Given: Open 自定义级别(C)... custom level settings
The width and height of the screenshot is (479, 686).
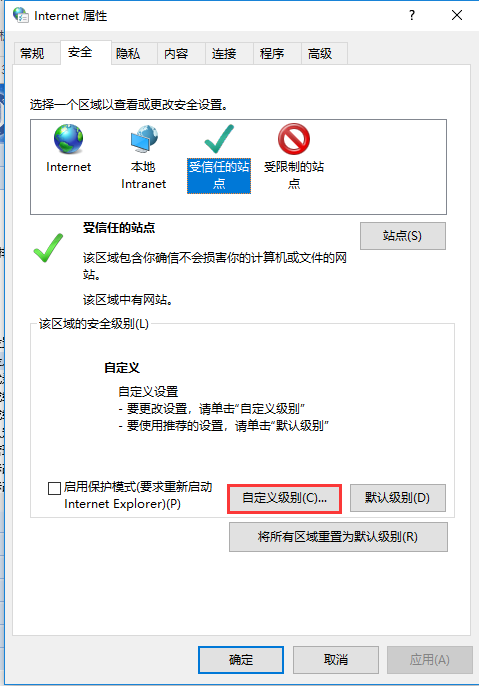Looking at the screenshot, I should [x=284, y=498].
